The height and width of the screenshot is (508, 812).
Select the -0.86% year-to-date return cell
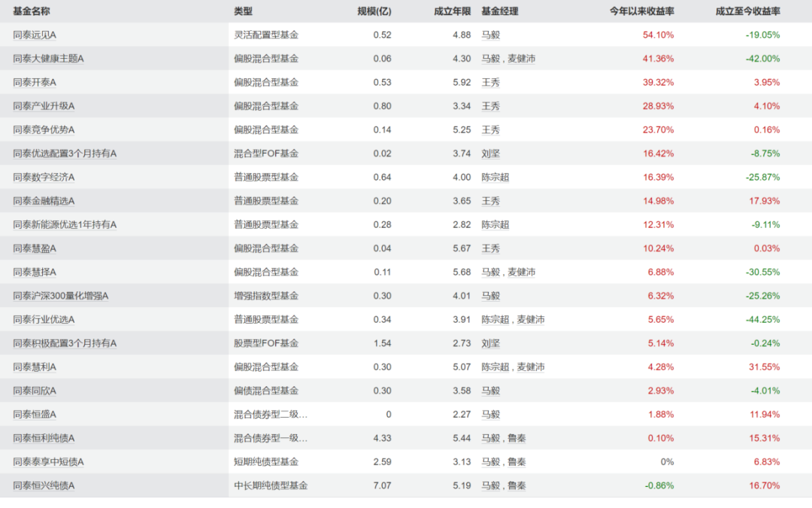click(x=659, y=485)
